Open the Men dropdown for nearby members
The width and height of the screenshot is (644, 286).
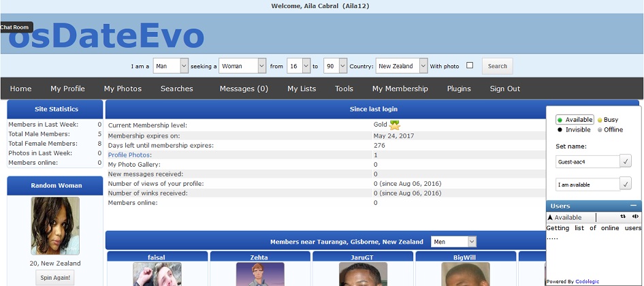click(453, 242)
